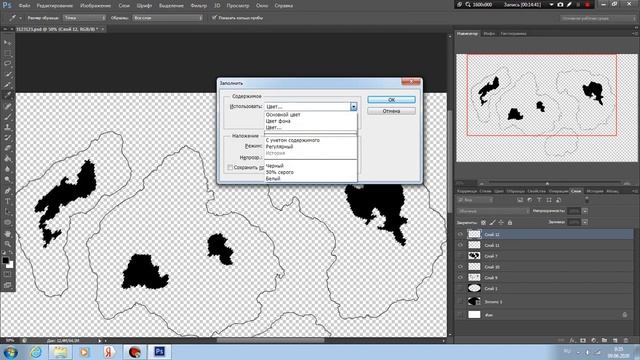Filter layers by smart object icon
This screenshot has width=640, height=360.
[x=558, y=200]
